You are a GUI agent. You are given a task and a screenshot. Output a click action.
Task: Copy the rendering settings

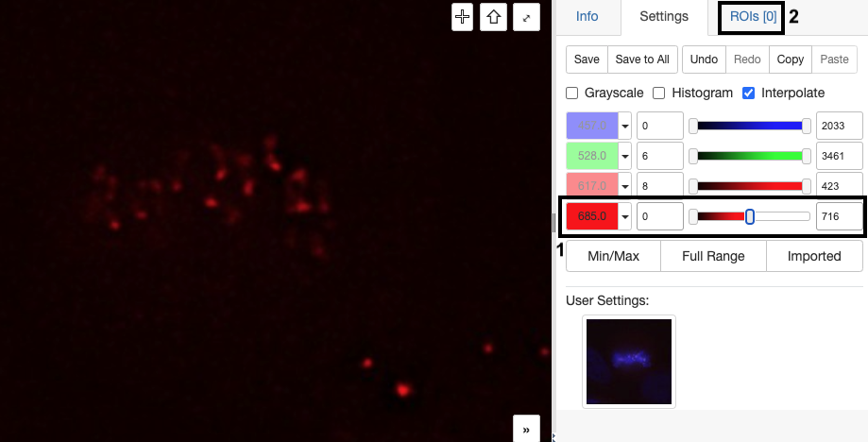click(x=790, y=59)
